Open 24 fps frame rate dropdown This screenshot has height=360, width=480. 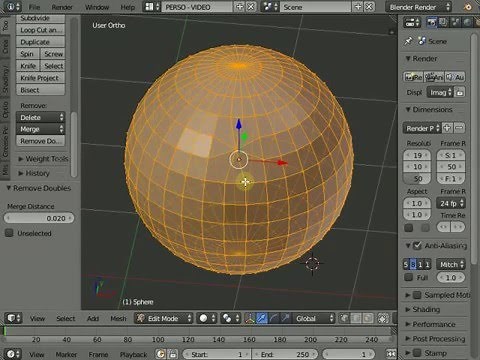click(451, 203)
